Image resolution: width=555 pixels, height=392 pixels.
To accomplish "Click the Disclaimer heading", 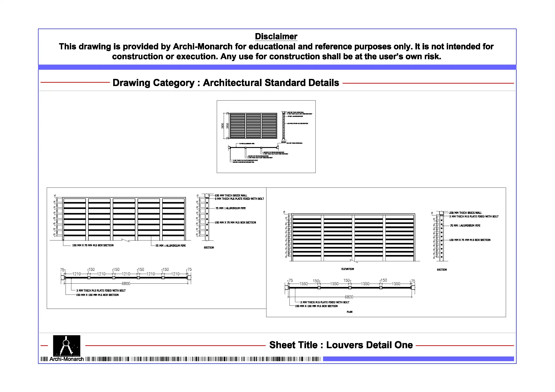I will (x=276, y=36).
